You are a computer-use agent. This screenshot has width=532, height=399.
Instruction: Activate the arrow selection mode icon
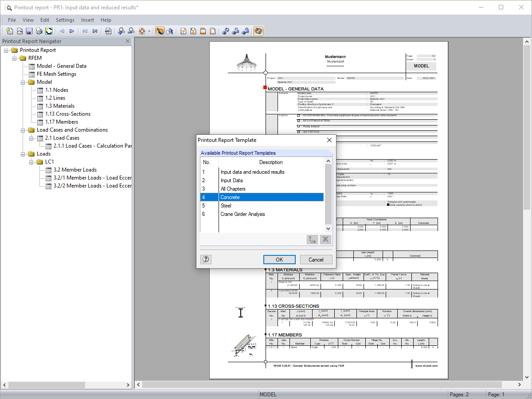coord(169,31)
